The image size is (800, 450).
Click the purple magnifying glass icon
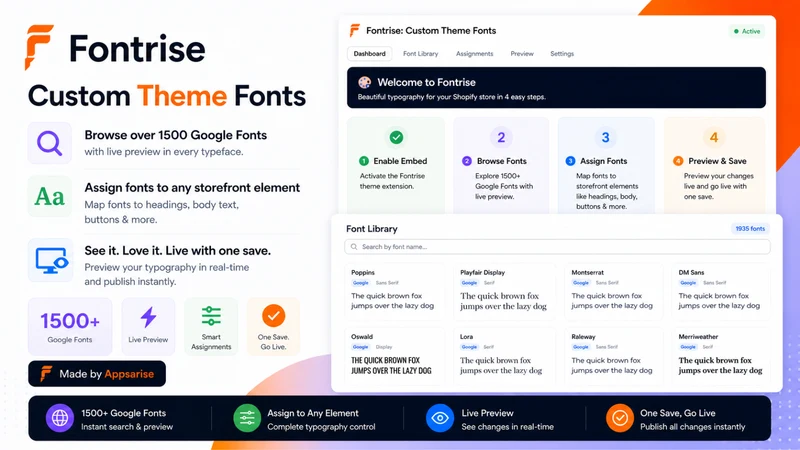coord(49,143)
